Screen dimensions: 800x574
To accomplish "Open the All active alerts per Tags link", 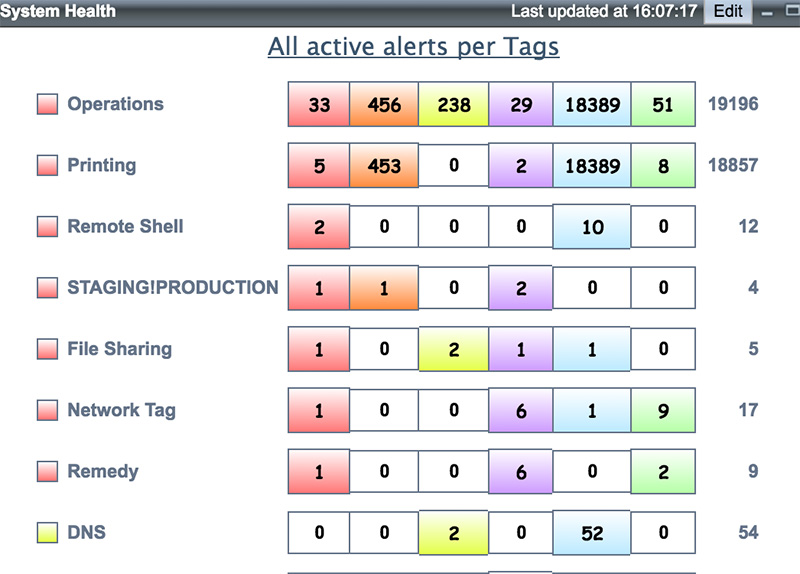I will pyautogui.click(x=413, y=47).
